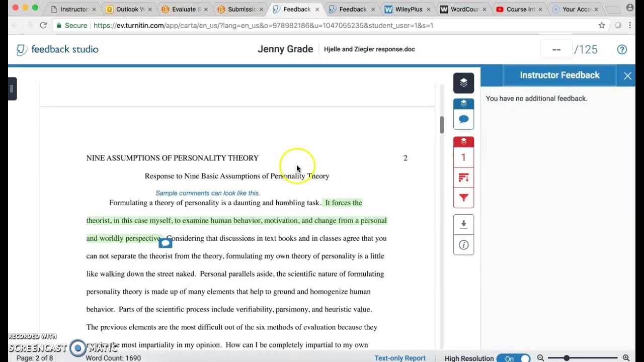Adjust the document zoom slider handle
The height and width of the screenshot is (362, 644).
(x=567, y=358)
